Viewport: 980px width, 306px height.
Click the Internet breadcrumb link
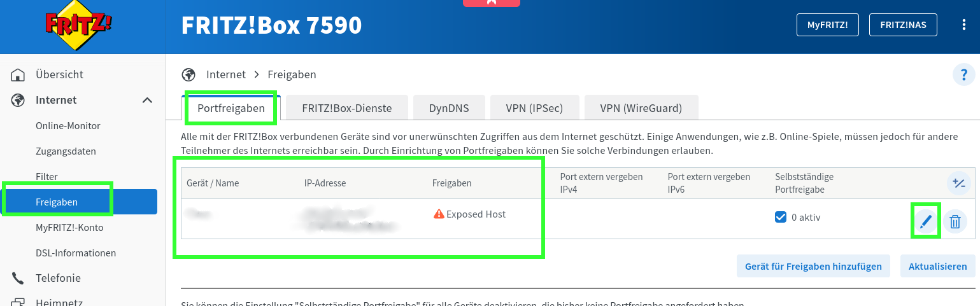[x=226, y=75]
